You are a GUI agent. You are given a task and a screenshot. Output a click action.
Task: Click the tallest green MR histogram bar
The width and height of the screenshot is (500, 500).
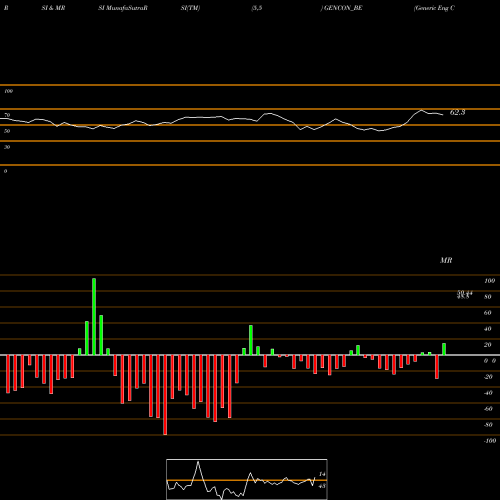(94, 317)
